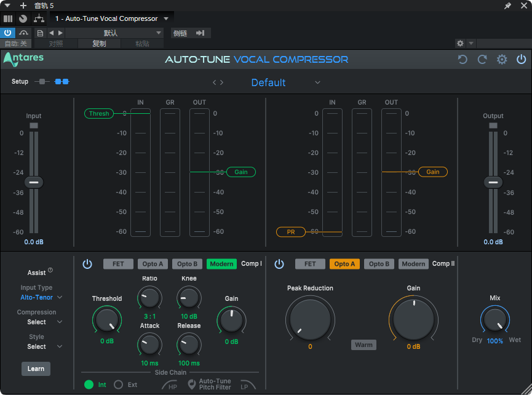
Task: Click the Learn button
Action: [x=36, y=369]
